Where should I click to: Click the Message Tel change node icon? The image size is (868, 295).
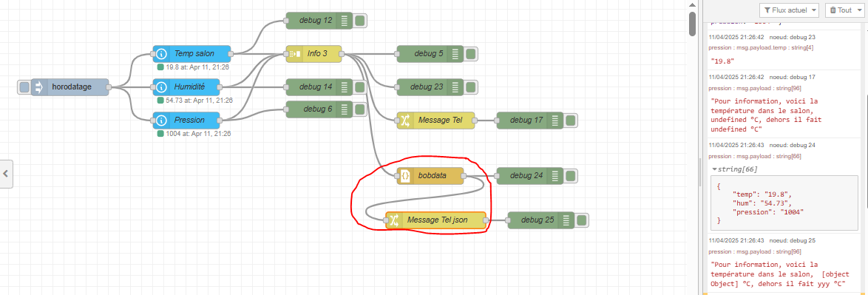(x=405, y=120)
